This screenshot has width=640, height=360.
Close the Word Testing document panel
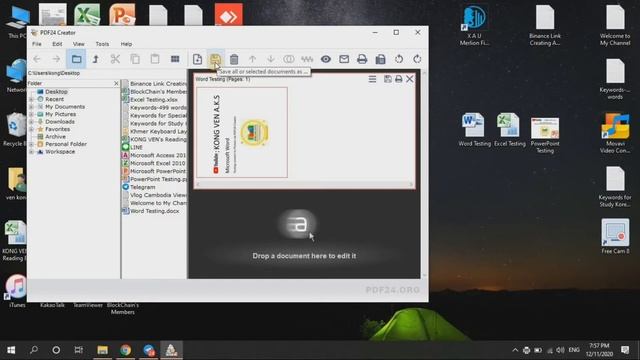click(410, 79)
